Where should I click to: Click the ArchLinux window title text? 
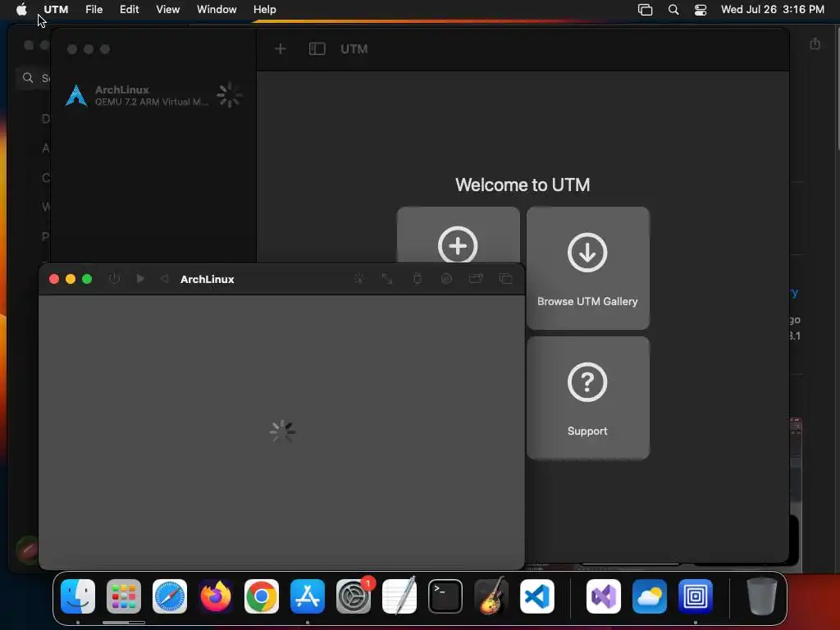tap(208, 279)
